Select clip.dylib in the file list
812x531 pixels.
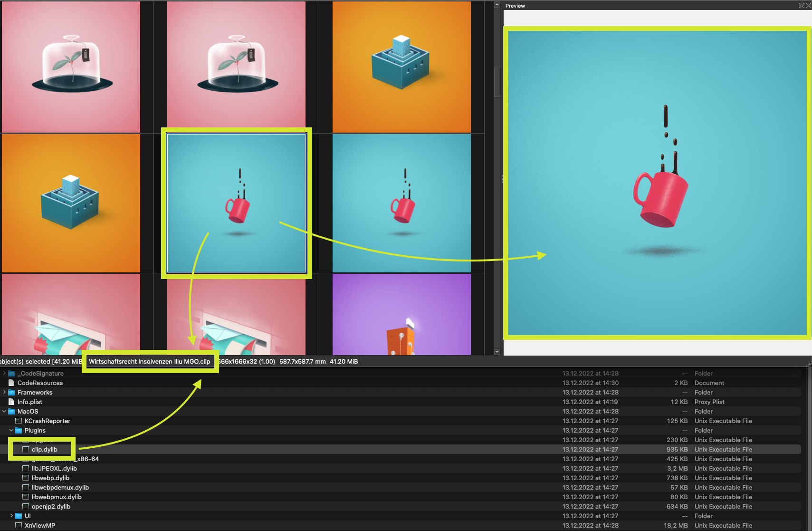tap(44, 449)
